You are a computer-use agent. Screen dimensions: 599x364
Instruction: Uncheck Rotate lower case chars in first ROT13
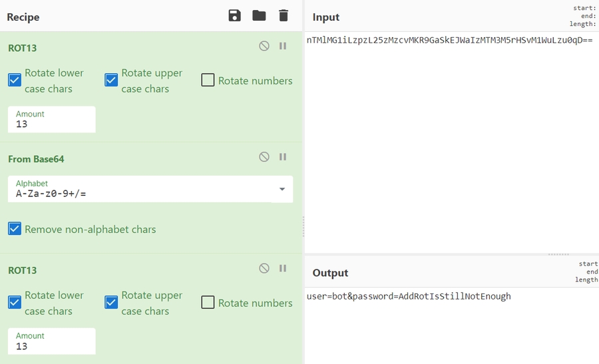click(15, 81)
